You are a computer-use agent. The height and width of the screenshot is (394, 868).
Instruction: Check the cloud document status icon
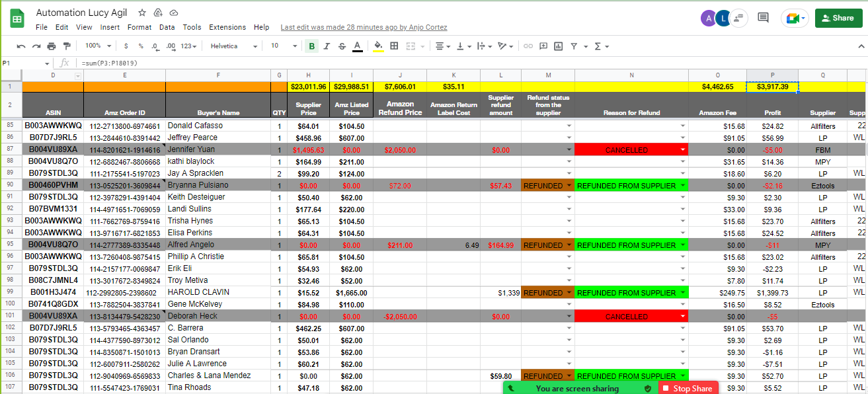point(174,13)
